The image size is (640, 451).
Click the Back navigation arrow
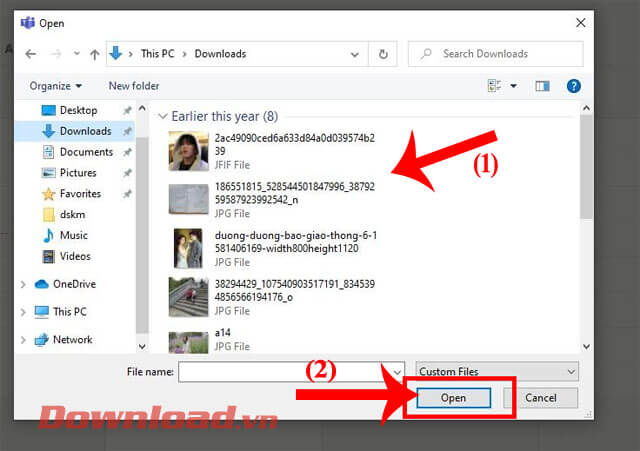coord(31,54)
